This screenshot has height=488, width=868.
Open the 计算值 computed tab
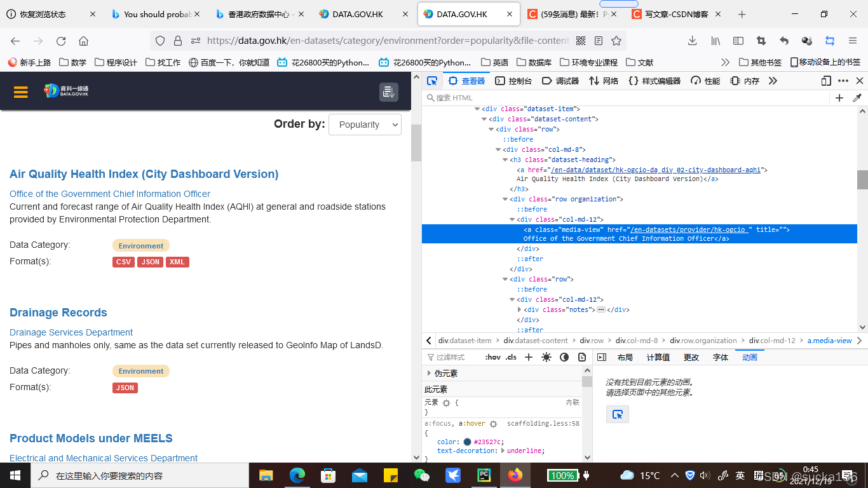coord(658,357)
